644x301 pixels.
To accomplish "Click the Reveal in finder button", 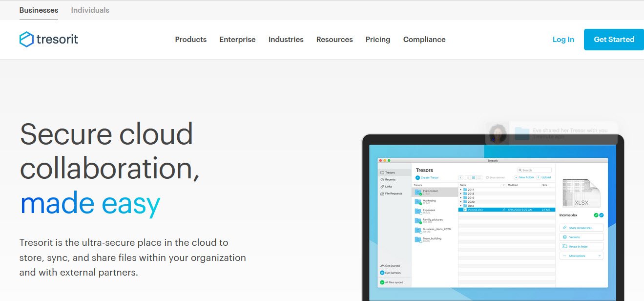I will [x=582, y=246].
